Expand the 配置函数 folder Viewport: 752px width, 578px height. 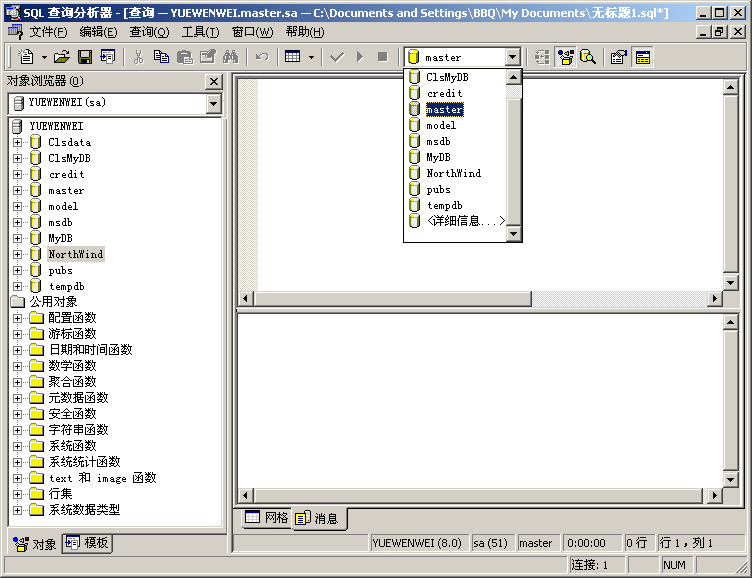[18, 318]
